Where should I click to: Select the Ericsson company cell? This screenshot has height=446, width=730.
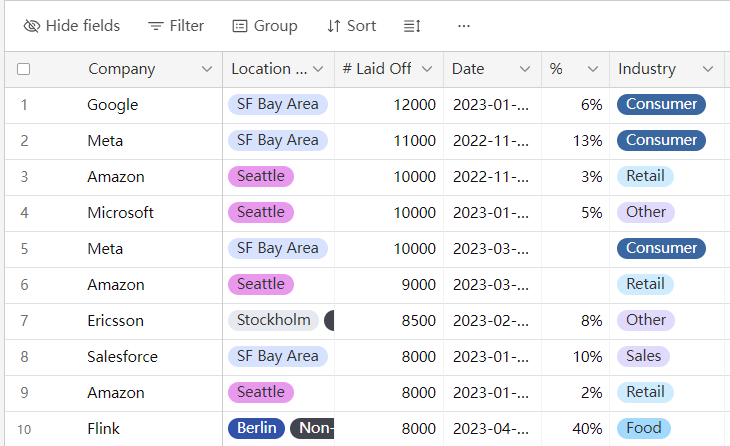[114, 321]
